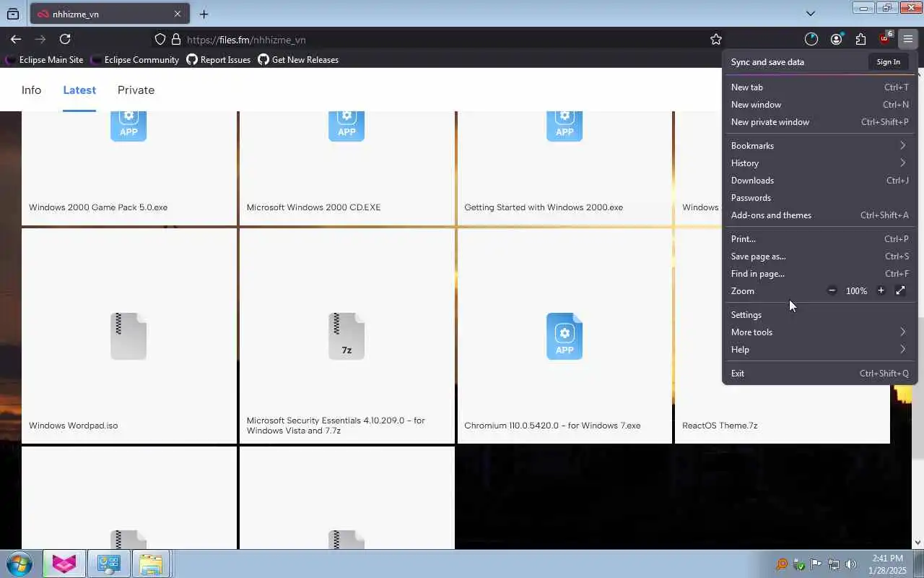
Task: Open the Windows Wordpad.iso file icon
Action: [x=128, y=336]
